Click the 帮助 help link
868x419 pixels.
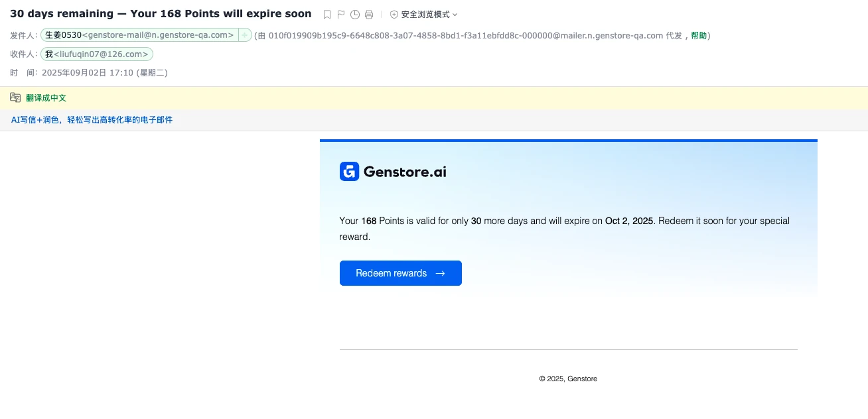pos(699,36)
